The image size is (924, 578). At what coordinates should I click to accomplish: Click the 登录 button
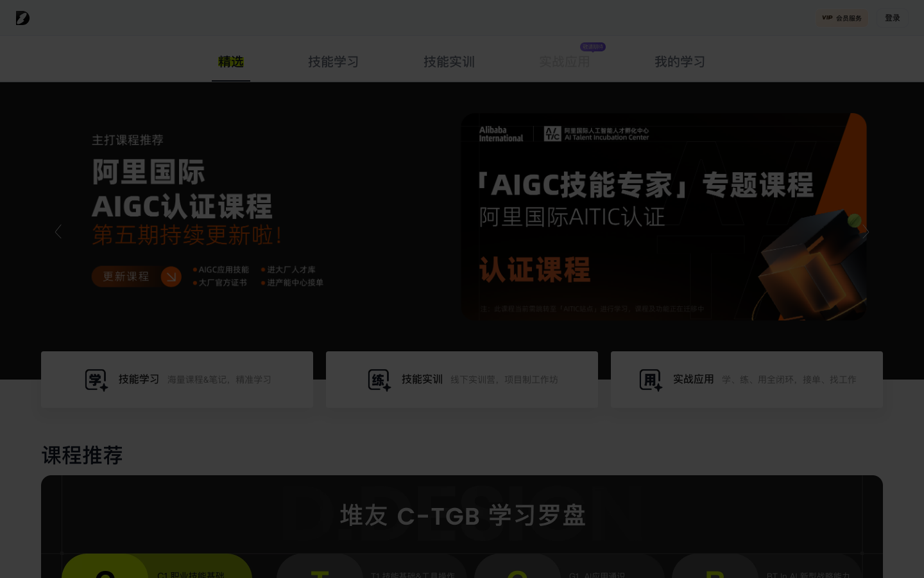pyautogui.click(x=893, y=18)
